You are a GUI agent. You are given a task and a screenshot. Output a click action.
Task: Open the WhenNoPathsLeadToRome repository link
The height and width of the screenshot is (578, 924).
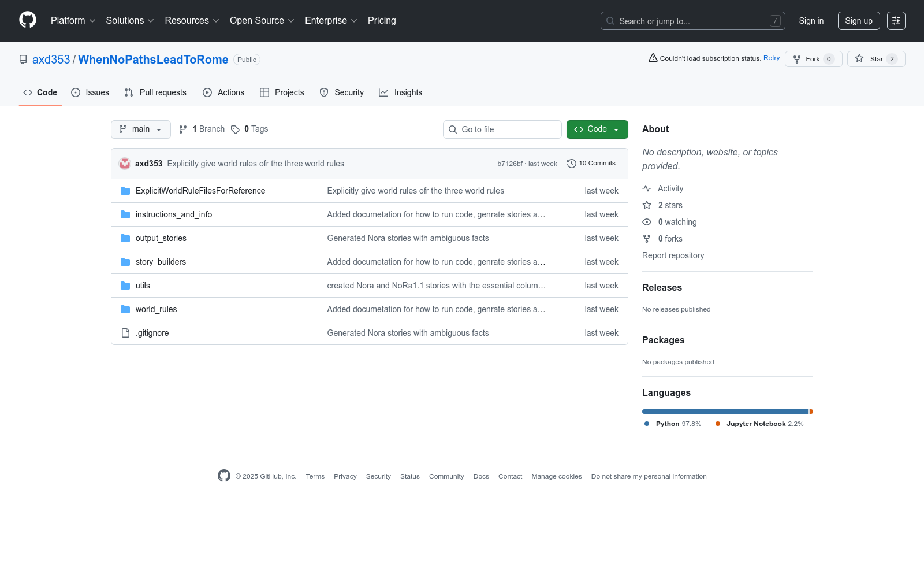(x=153, y=60)
